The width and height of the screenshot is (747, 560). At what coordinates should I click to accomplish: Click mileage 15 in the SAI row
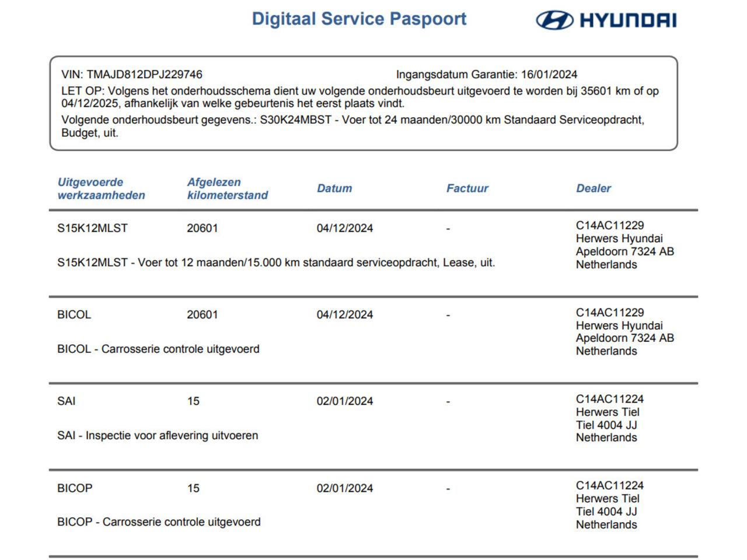click(193, 401)
